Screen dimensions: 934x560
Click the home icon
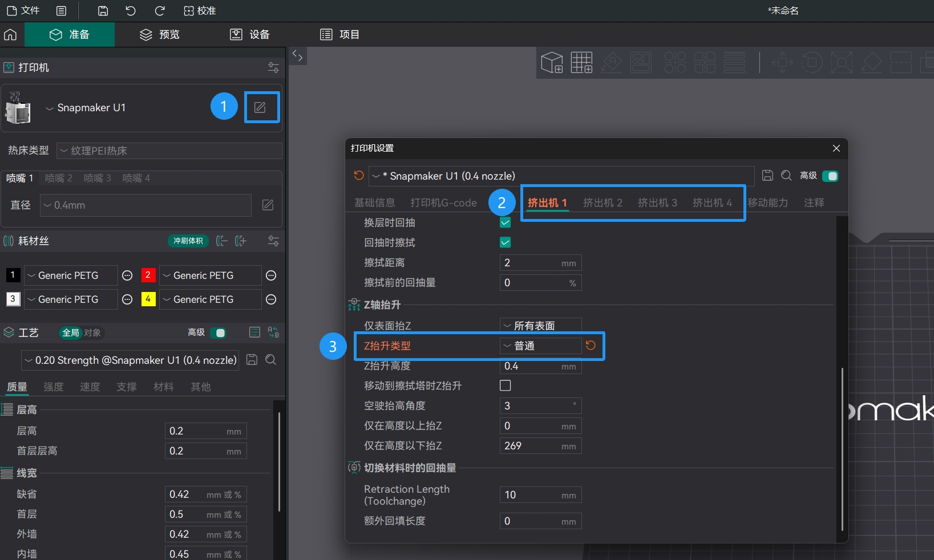click(10, 35)
